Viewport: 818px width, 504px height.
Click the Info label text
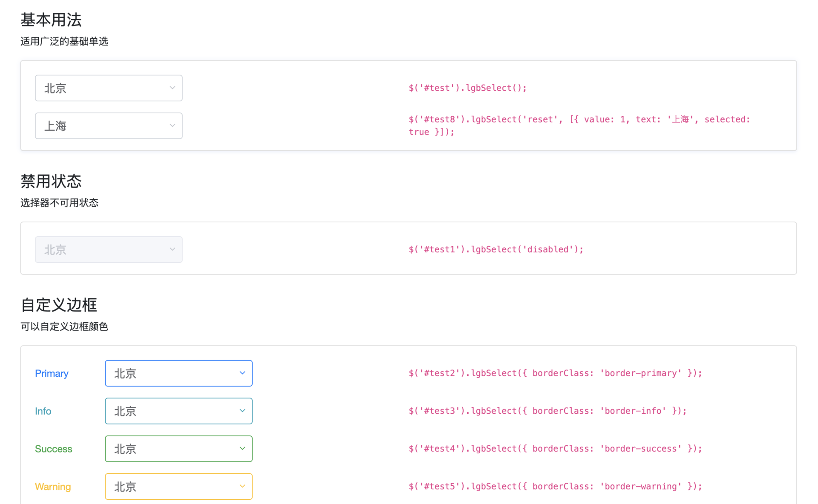43,411
